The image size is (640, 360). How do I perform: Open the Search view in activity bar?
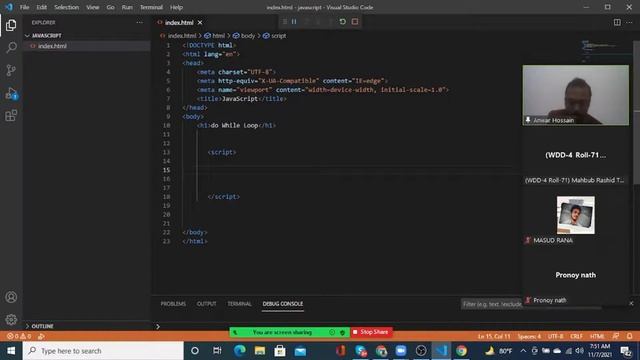coord(11,47)
